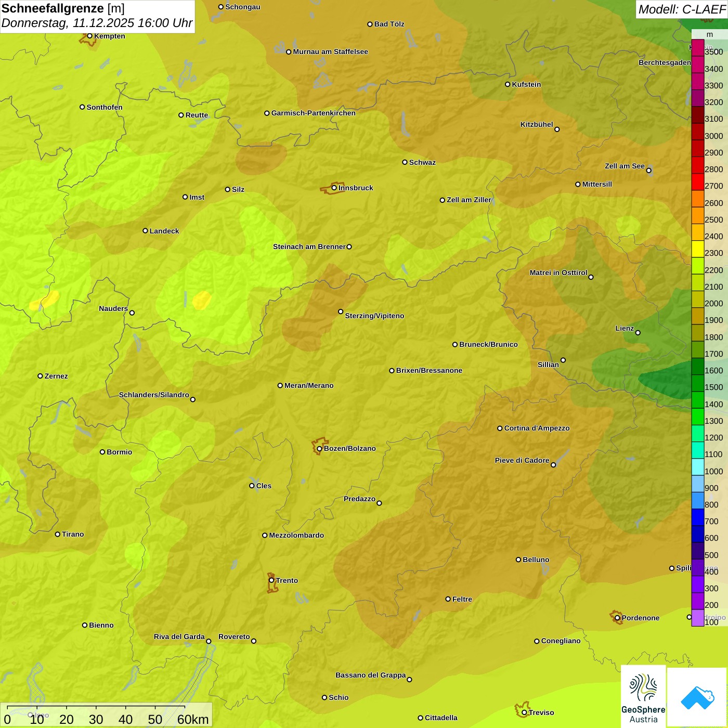Click the 60km scale bar label
Screen dimensions: 728x728
(192, 720)
